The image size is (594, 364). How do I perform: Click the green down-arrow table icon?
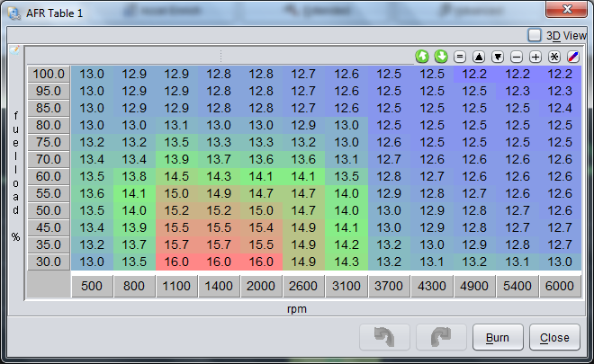(x=441, y=57)
